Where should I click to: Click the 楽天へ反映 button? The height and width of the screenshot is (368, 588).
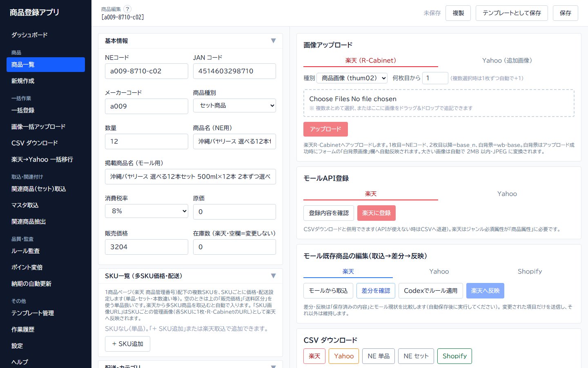(485, 291)
